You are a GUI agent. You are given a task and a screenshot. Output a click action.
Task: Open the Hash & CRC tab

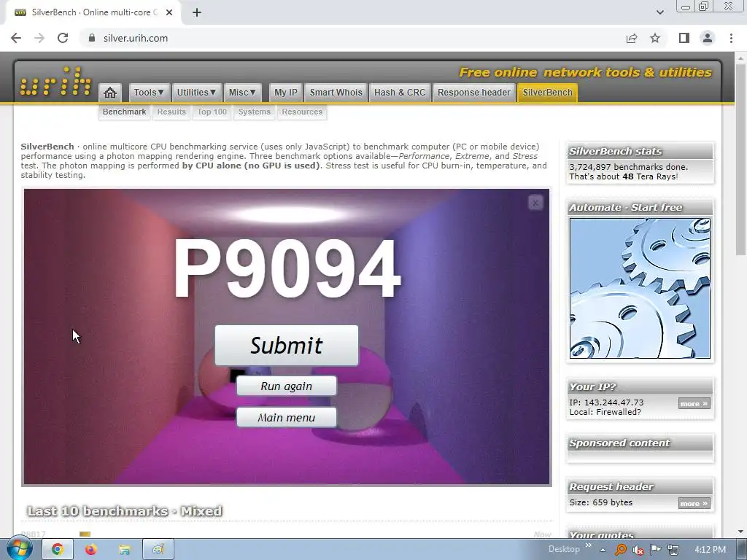400,93
